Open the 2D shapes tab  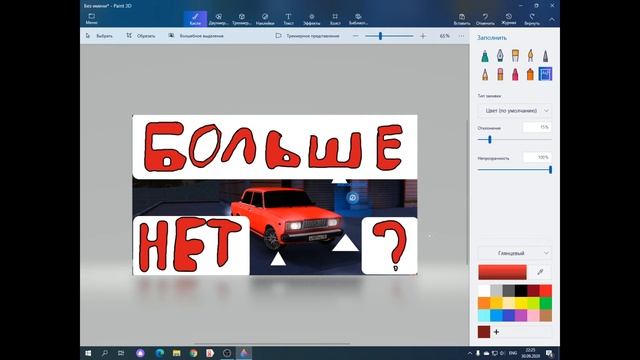[218, 19]
